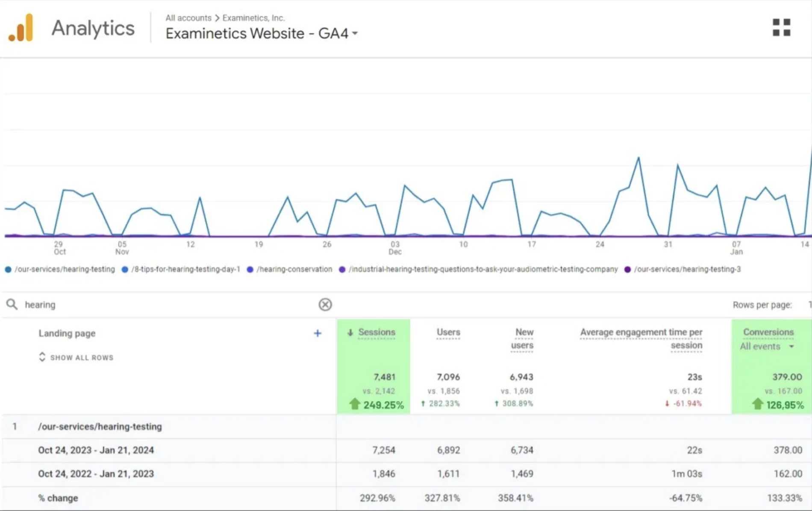
Task: Click the 07 Jan chart axis label
Action: [x=736, y=248]
